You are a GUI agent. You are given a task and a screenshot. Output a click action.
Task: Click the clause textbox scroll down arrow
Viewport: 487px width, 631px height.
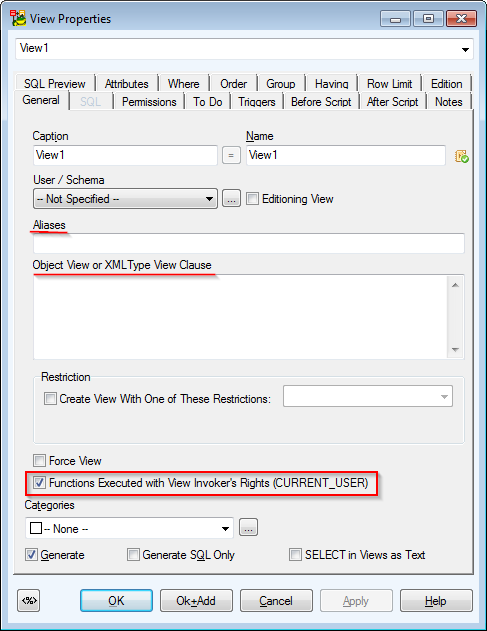coord(455,350)
